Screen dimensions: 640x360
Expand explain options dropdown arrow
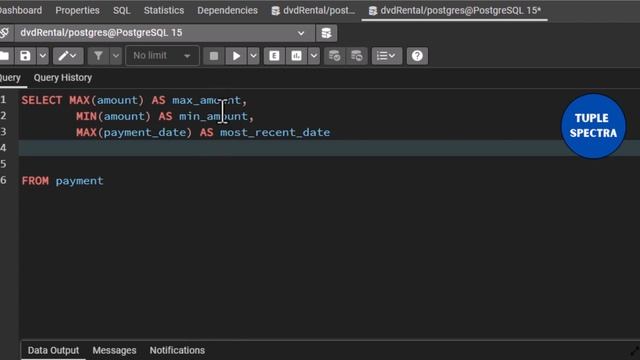point(313,56)
